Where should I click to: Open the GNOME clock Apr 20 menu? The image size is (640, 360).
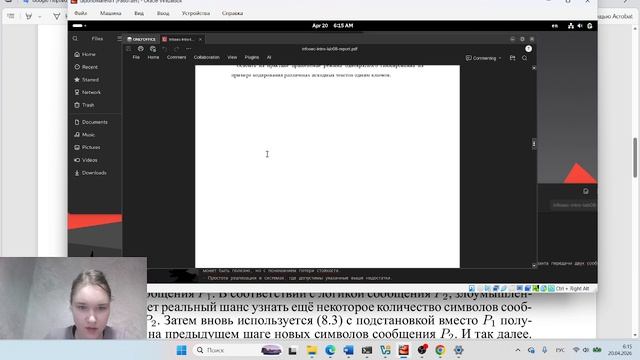click(x=333, y=25)
